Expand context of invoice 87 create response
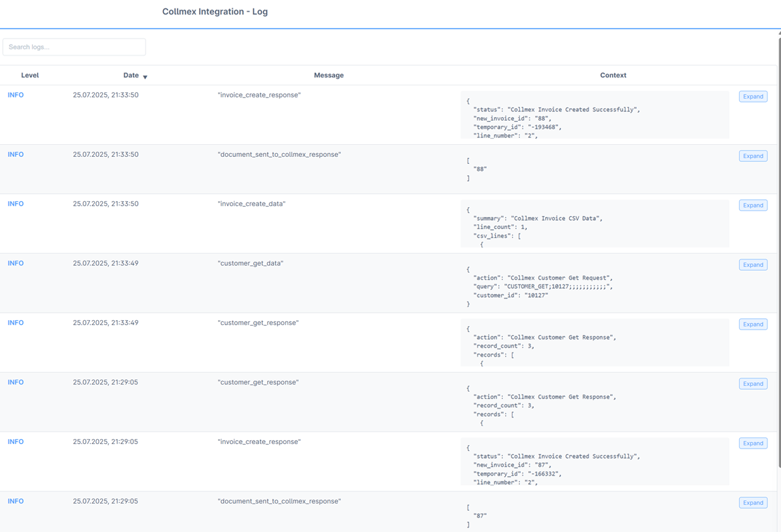The height and width of the screenshot is (532, 781). pyautogui.click(x=753, y=443)
